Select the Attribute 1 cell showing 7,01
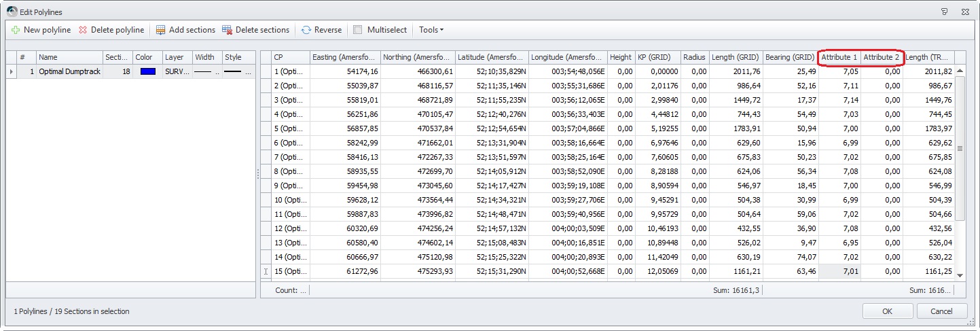 tap(840, 272)
